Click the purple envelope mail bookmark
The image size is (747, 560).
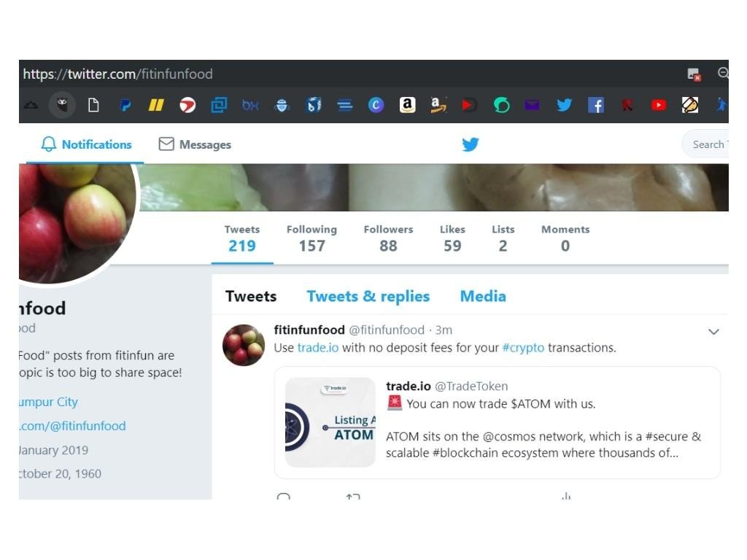tap(532, 105)
